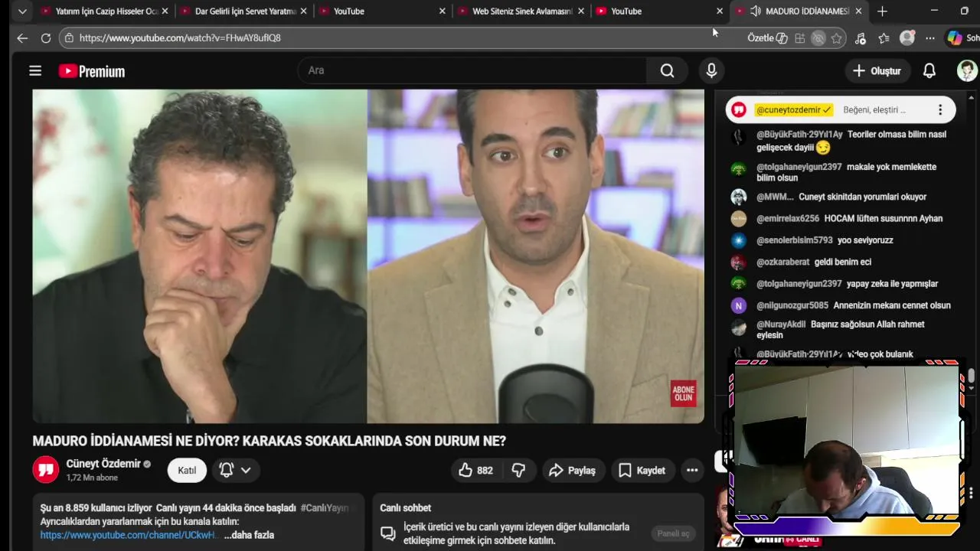Click the video player area
Image resolution: width=980 pixels, height=551 pixels.
tap(368, 256)
